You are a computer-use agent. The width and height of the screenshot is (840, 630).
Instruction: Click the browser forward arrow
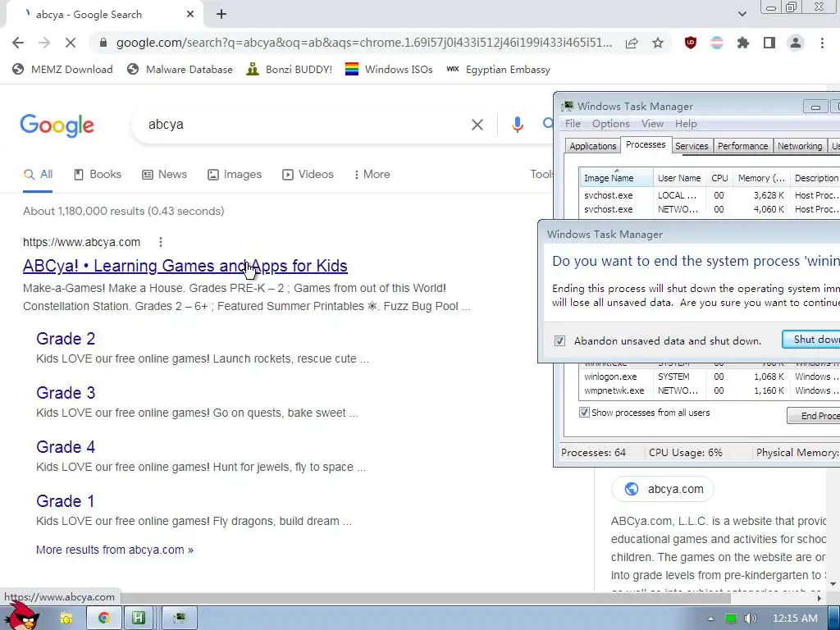[x=44, y=43]
